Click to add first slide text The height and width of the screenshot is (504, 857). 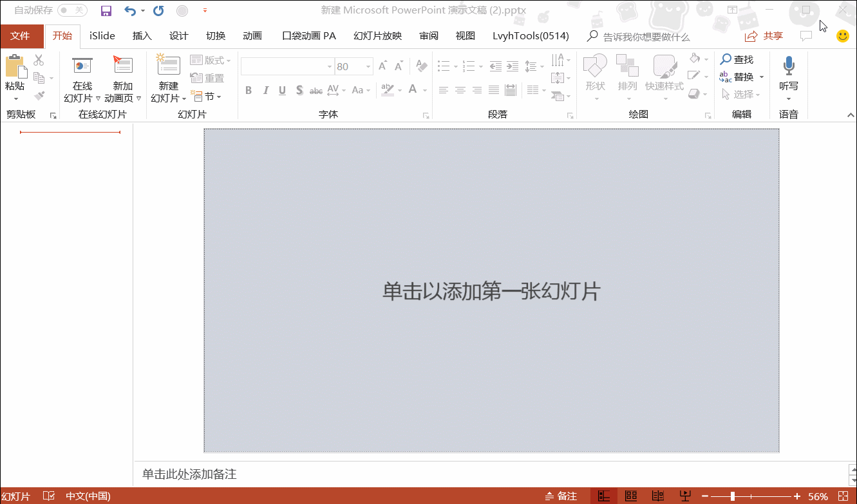[x=491, y=291]
